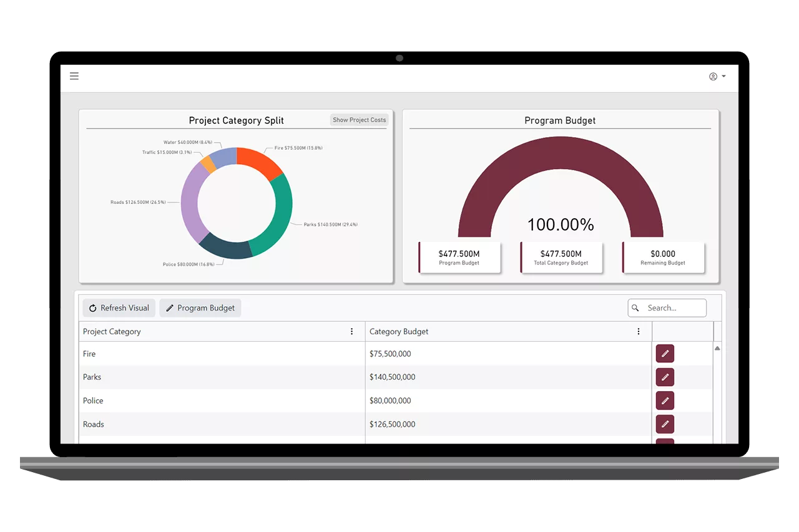Open the user account dropdown
Screen dimensions: 799x532
point(717,76)
